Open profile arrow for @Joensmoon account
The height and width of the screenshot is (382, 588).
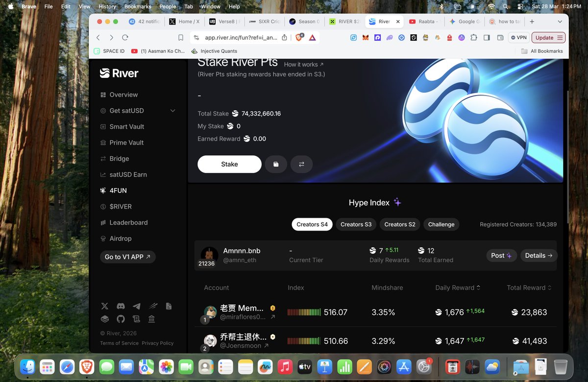click(x=266, y=346)
